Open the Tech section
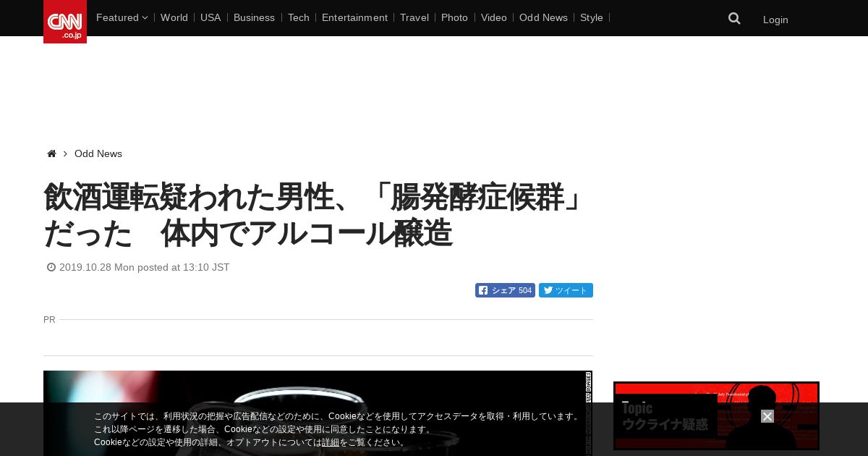 pos(299,17)
